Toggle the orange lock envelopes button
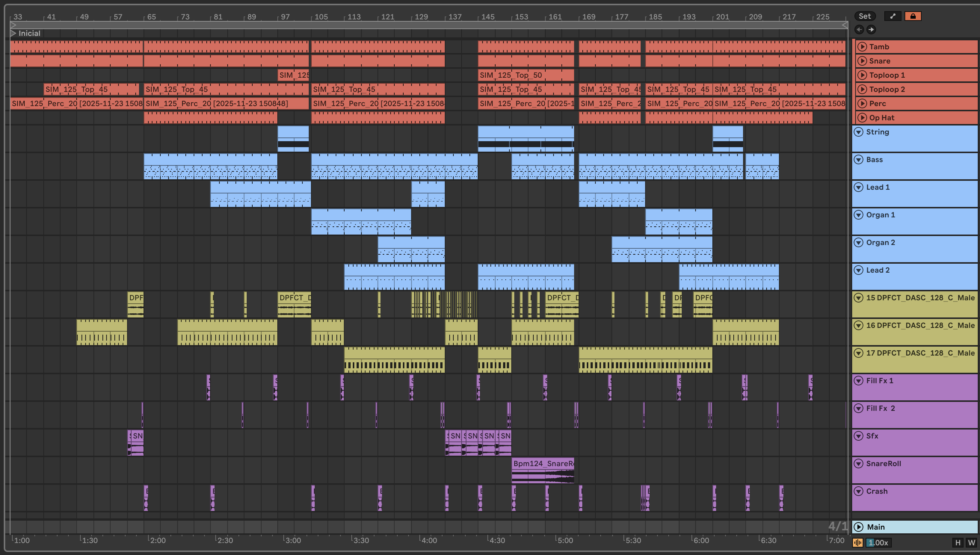980x555 pixels. (x=912, y=16)
